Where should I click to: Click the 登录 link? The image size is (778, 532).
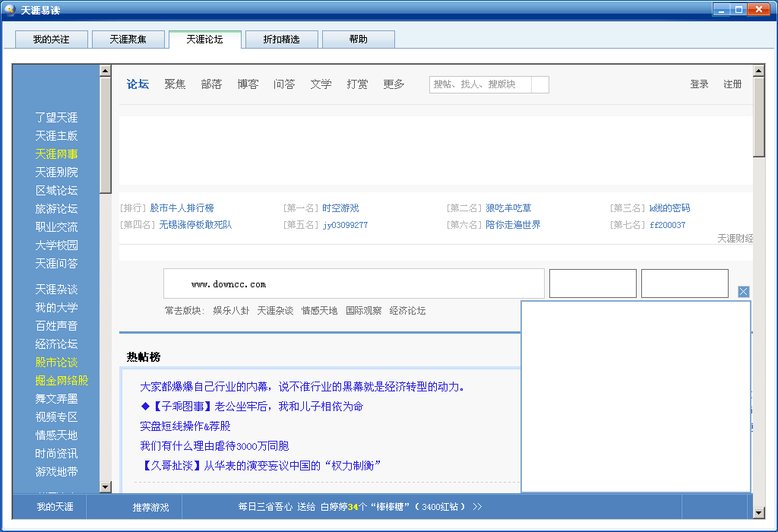(699, 84)
